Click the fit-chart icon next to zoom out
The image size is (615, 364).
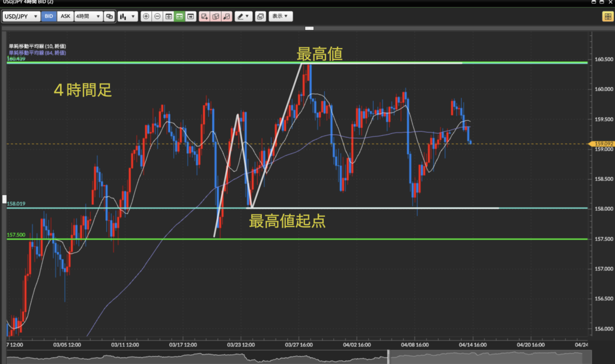point(168,17)
